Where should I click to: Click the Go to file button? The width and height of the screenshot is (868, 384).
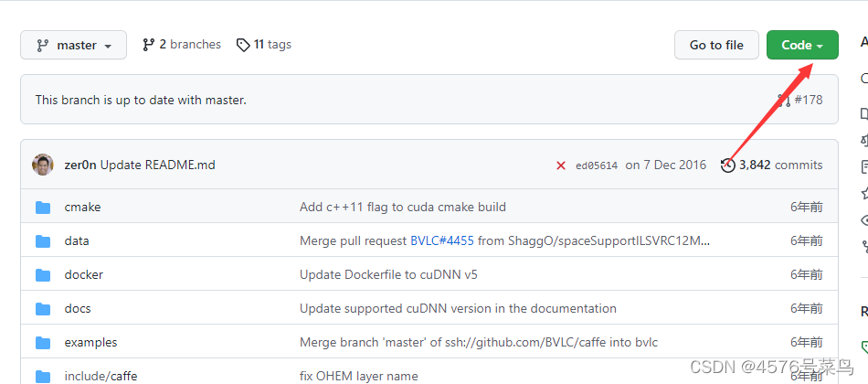716,45
